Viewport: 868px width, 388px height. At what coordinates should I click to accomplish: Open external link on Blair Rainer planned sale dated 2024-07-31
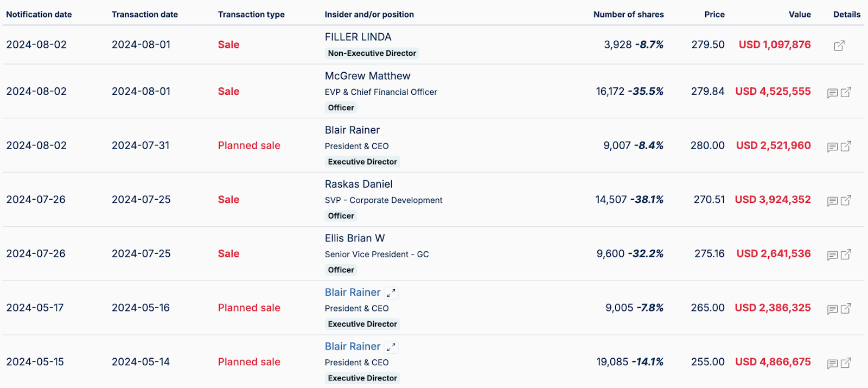845,146
